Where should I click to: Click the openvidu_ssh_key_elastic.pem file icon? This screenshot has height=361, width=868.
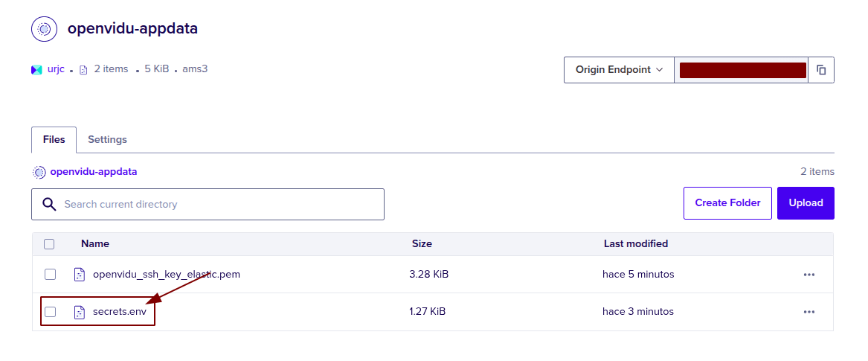pos(80,275)
